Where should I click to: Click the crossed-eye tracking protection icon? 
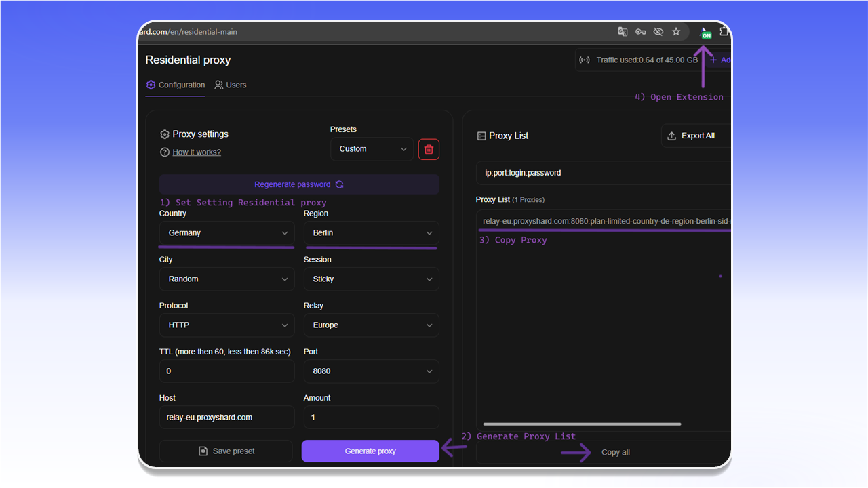[658, 32]
